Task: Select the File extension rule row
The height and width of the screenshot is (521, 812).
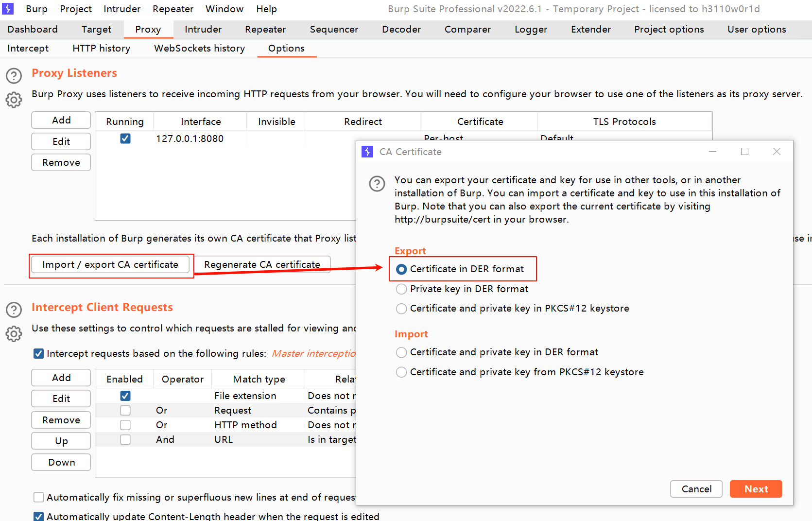Action: pos(225,396)
